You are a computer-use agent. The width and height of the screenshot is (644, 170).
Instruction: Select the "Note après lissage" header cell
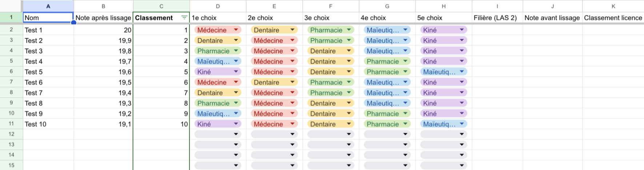(103, 18)
